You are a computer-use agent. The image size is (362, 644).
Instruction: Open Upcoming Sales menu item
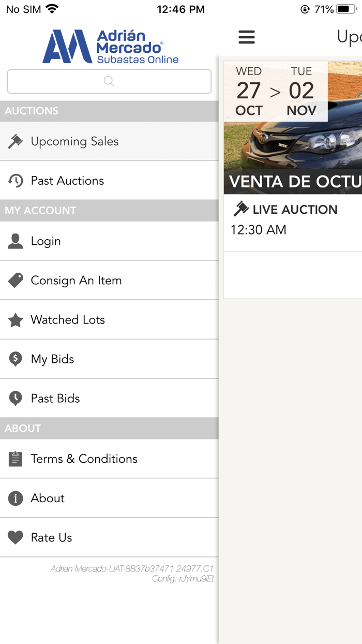click(x=74, y=141)
